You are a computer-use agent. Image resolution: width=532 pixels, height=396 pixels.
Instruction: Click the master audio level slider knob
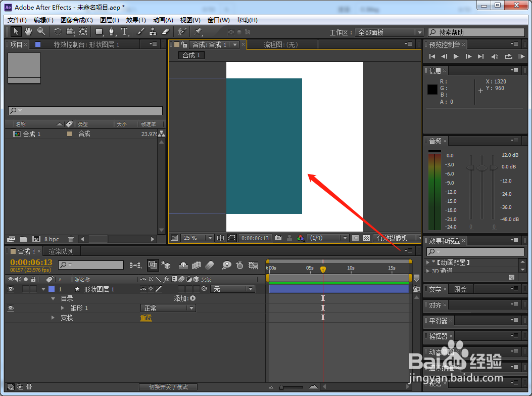tap(482, 167)
